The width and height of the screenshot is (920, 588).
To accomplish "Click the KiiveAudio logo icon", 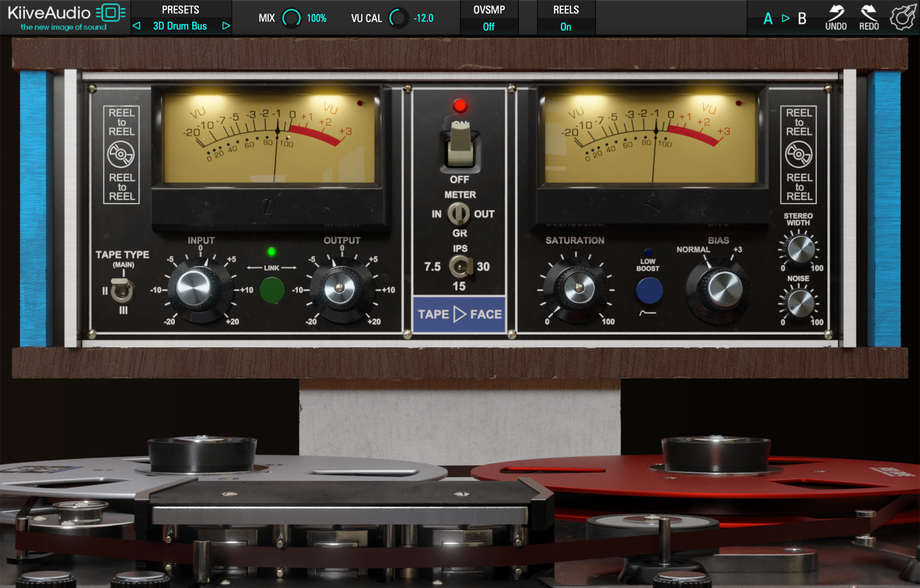I will pos(111,13).
